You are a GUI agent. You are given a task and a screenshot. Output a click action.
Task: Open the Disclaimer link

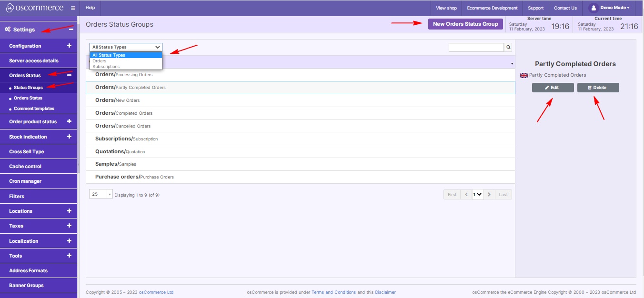tap(385, 292)
